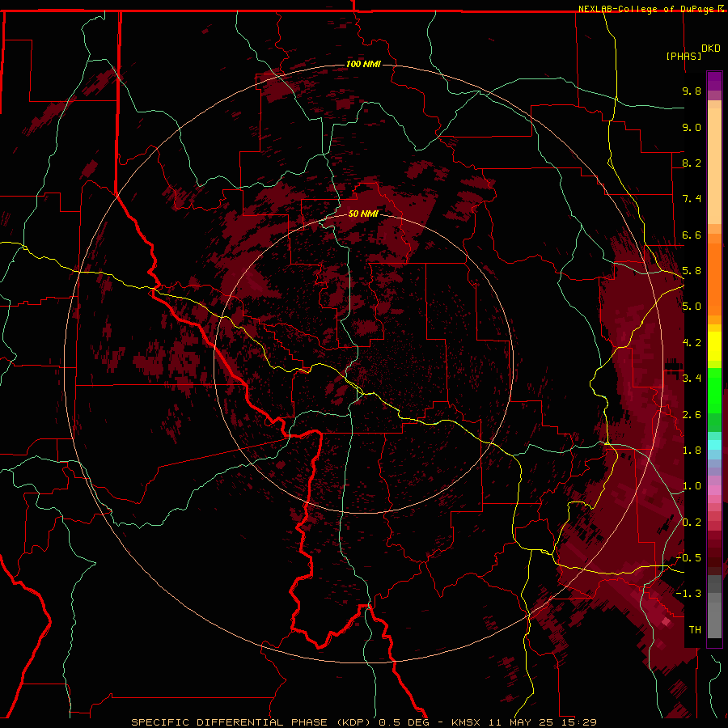Pick the peach segment of the color scale
Viewport: 728px width, 728px height.
click(x=714, y=166)
